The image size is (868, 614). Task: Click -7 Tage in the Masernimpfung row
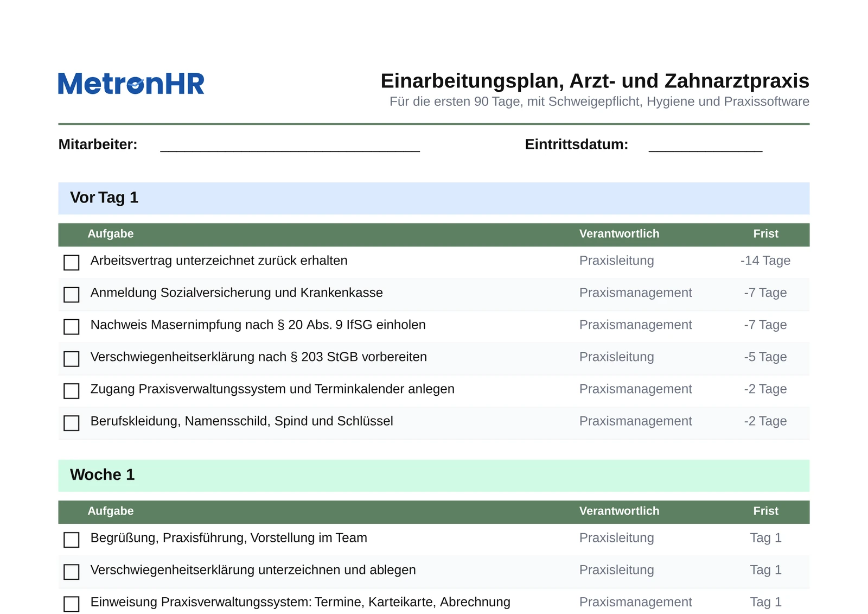(765, 325)
